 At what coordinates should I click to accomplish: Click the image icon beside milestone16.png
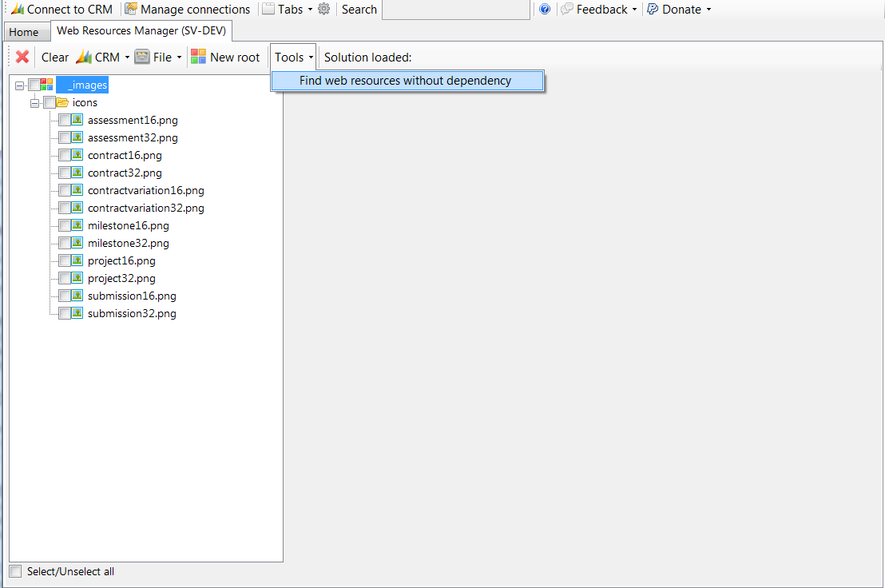pyautogui.click(x=77, y=225)
